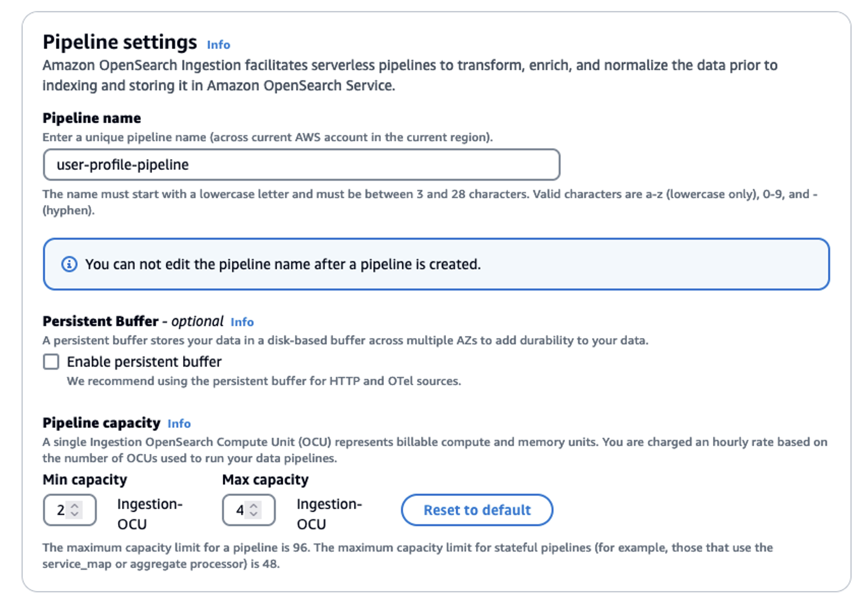Click the user-profile-pipeline name input field
868x604 pixels.
pos(302,165)
